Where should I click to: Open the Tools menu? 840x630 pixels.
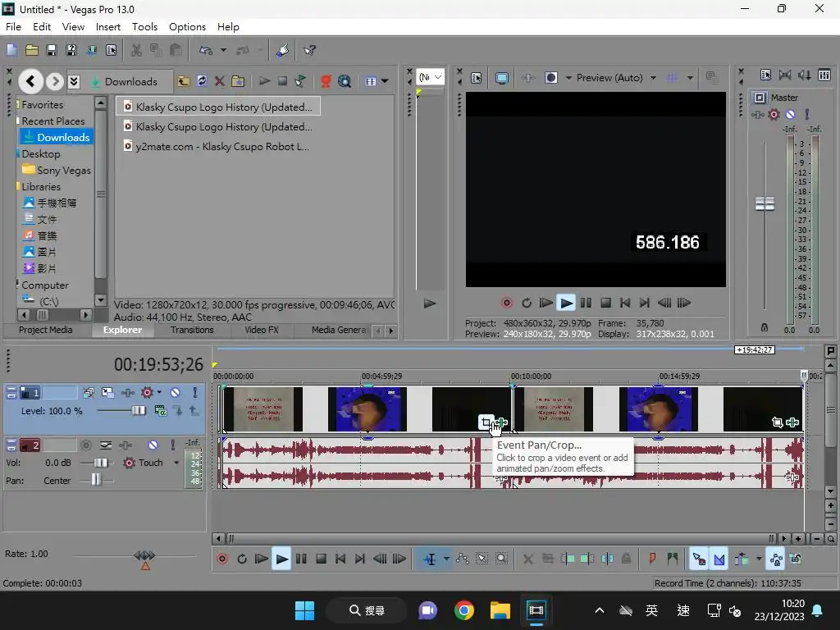pyautogui.click(x=144, y=27)
